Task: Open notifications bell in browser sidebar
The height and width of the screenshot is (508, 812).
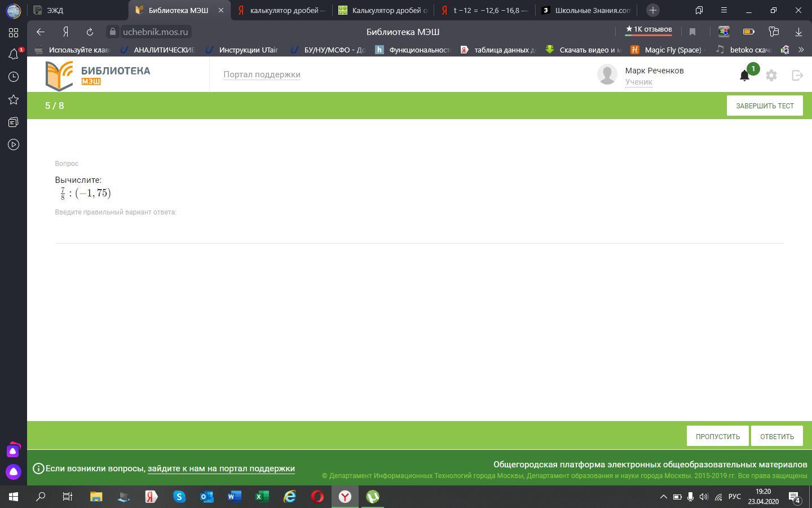Action: pos(14,54)
